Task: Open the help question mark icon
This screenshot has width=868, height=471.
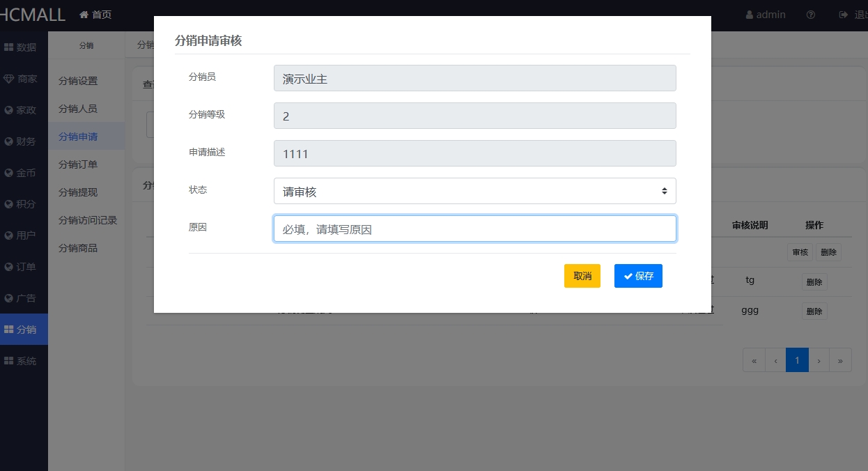Action: click(811, 15)
